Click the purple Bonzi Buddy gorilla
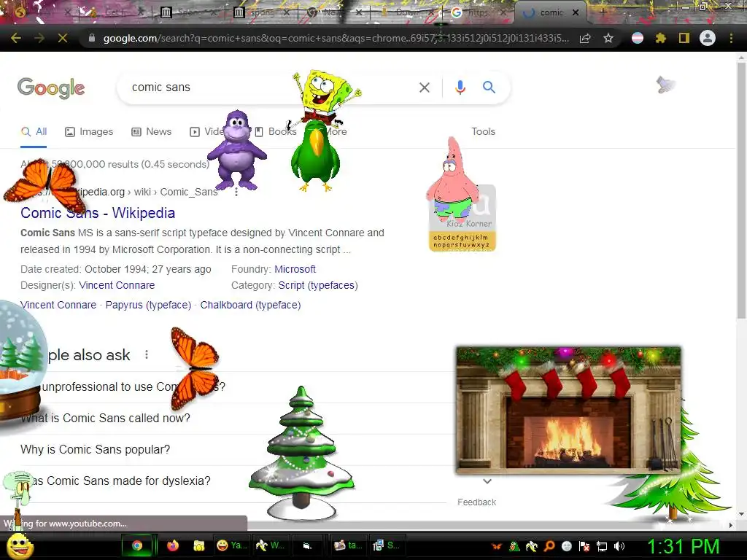 click(236, 150)
